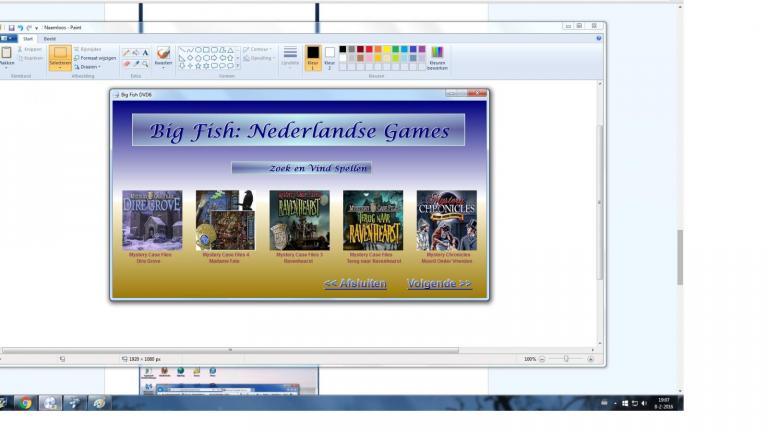Select the Eraser tool
This screenshot has width=768, height=432.
coord(126,64)
